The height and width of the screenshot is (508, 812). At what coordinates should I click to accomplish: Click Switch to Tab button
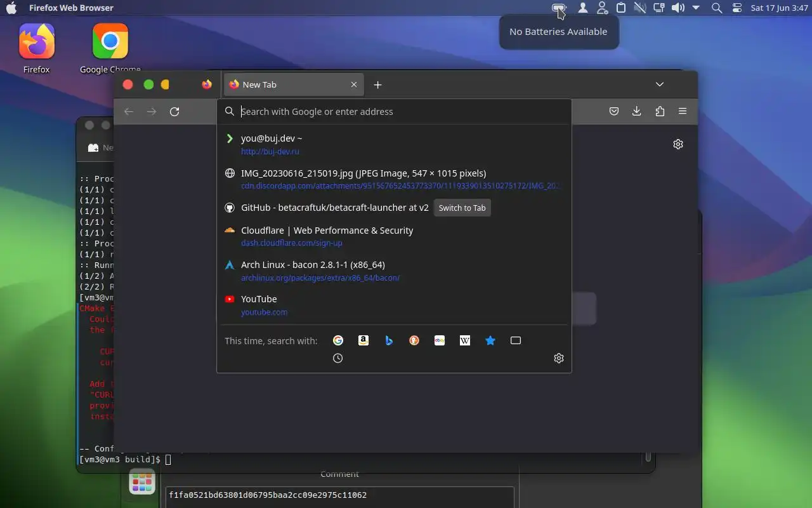pyautogui.click(x=462, y=208)
